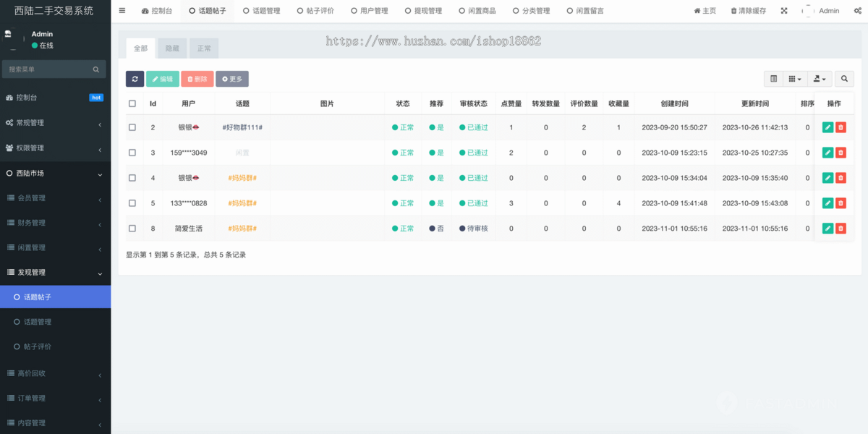Select the green 正常 status badge on row 3
The height and width of the screenshot is (434, 868).
[x=402, y=152]
